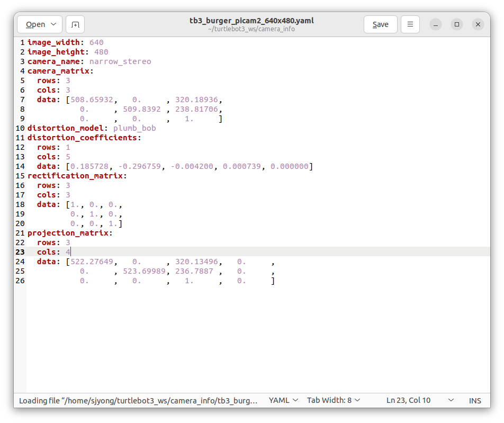
Task: Click value 236.7887 on line 25
Action: [x=194, y=271]
